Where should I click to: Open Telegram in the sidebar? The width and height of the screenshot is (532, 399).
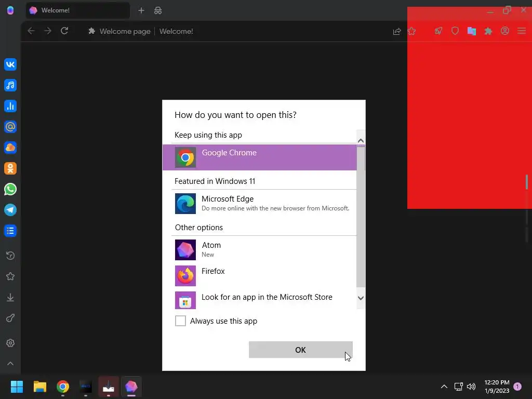10,210
